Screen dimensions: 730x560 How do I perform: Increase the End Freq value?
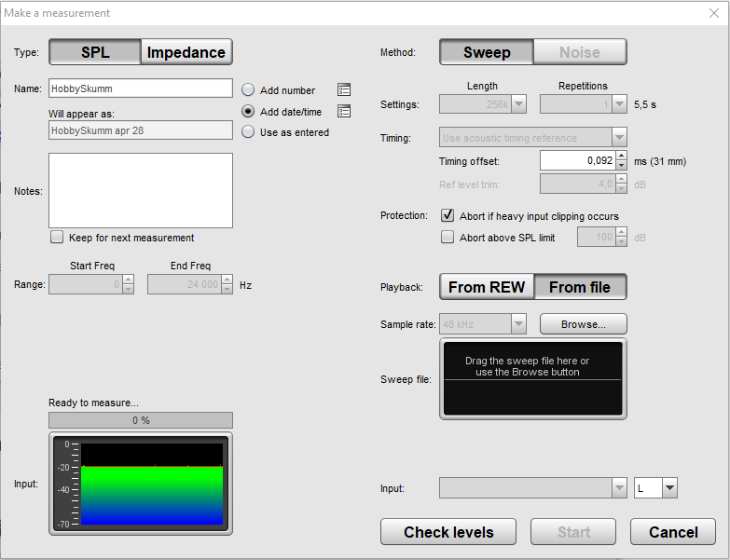coord(227,280)
